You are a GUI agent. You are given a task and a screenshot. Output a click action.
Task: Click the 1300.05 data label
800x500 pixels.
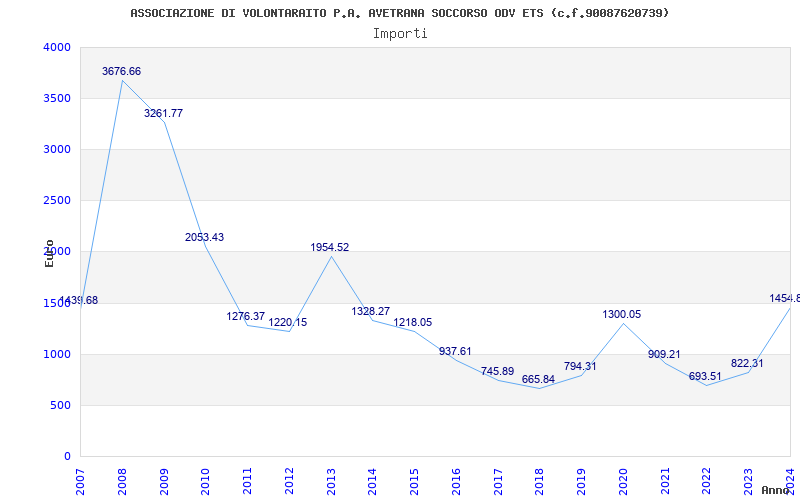(x=621, y=314)
